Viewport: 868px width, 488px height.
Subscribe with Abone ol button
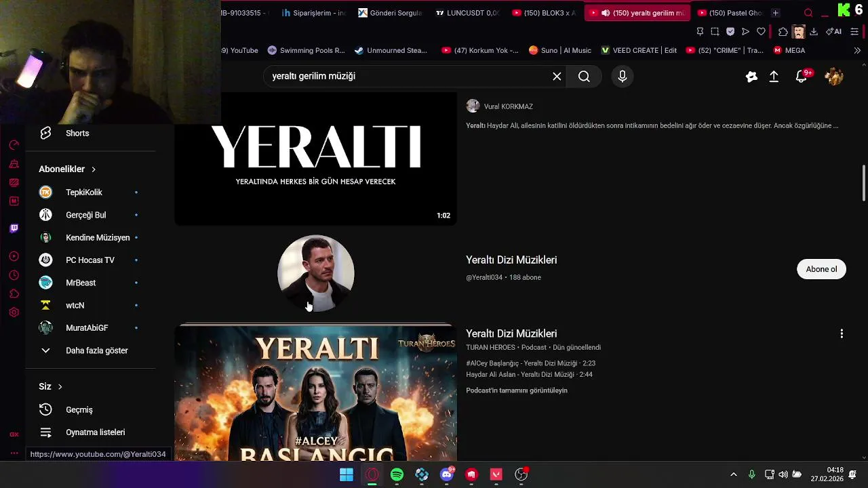pos(821,269)
